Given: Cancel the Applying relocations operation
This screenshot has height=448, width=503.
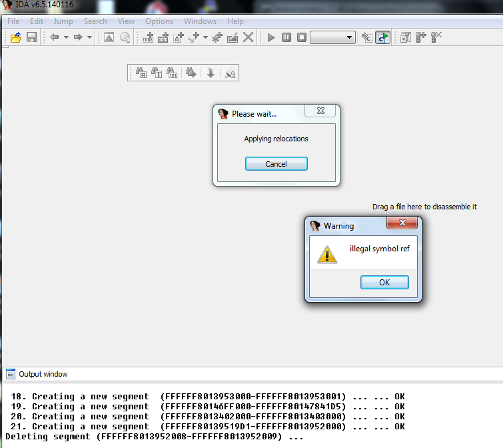Looking at the screenshot, I should click(276, 164).
